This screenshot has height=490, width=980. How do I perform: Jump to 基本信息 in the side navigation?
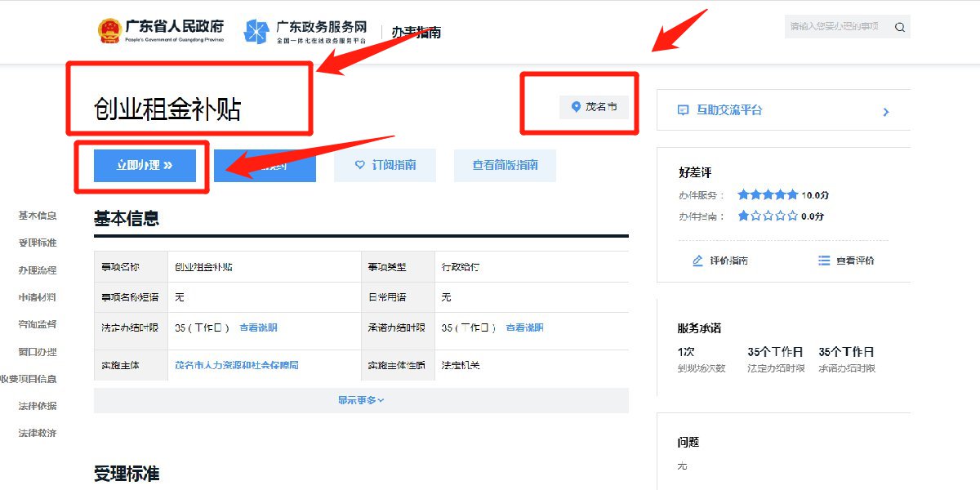38,216
